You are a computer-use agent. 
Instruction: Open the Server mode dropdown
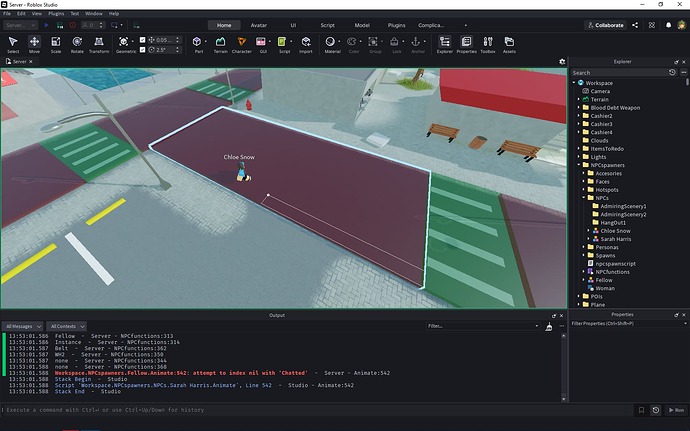[x=20, y=25]
